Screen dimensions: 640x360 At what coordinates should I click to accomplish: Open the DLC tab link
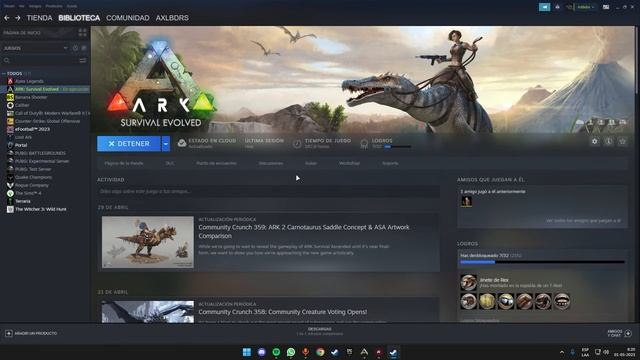pos(170,163)
